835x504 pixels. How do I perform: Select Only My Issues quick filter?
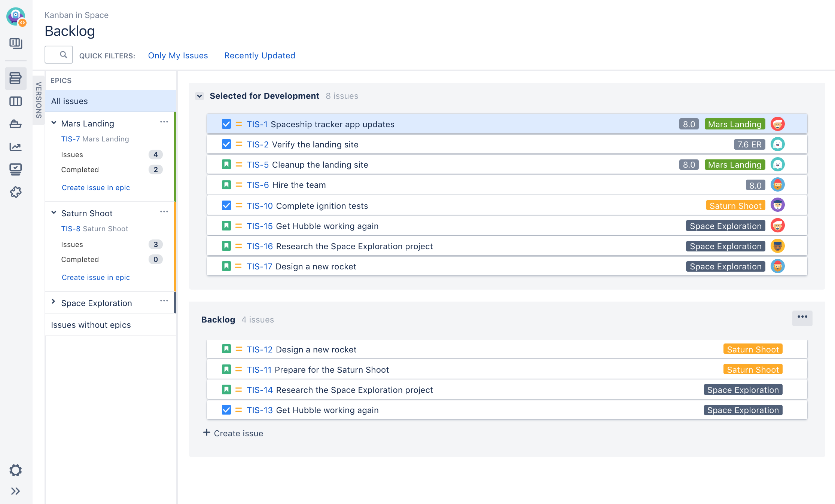178,55
